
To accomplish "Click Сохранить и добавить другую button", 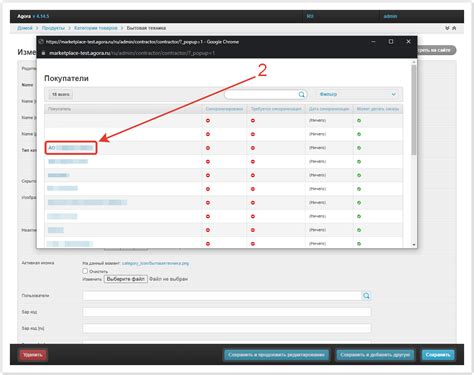I will click(x=375, y=355).
